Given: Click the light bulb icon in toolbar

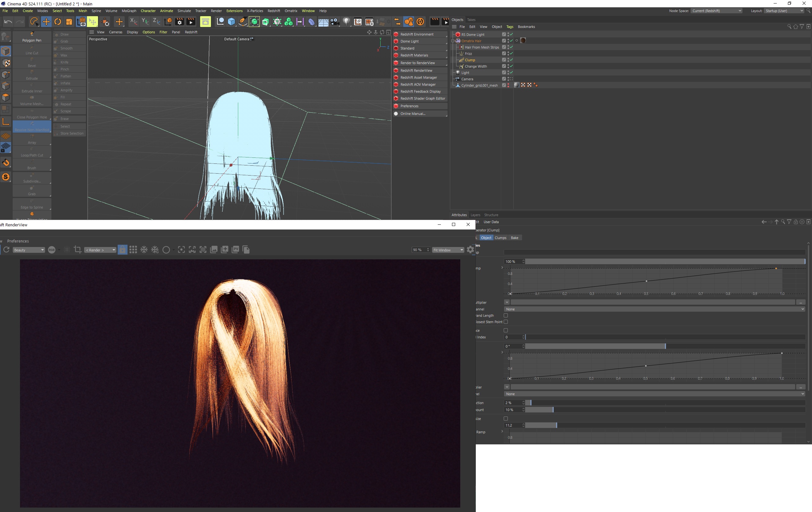Looking at the screenshot, I should tap(346, 22).
